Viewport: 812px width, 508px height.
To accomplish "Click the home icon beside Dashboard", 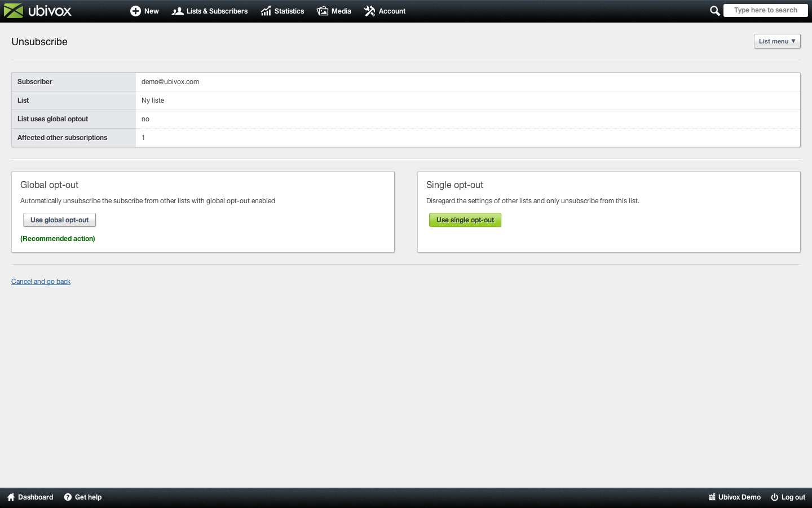I will tap(11, 497).
